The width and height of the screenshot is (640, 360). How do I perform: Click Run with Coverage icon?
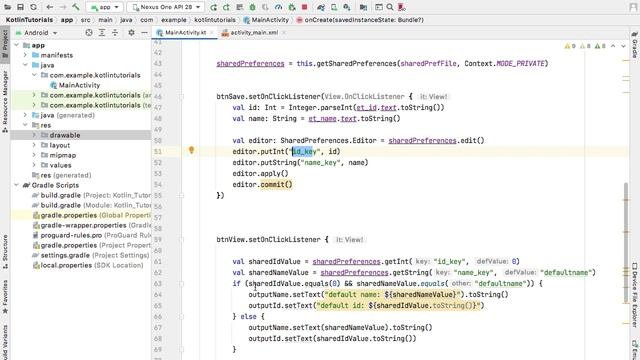(265, 7)
